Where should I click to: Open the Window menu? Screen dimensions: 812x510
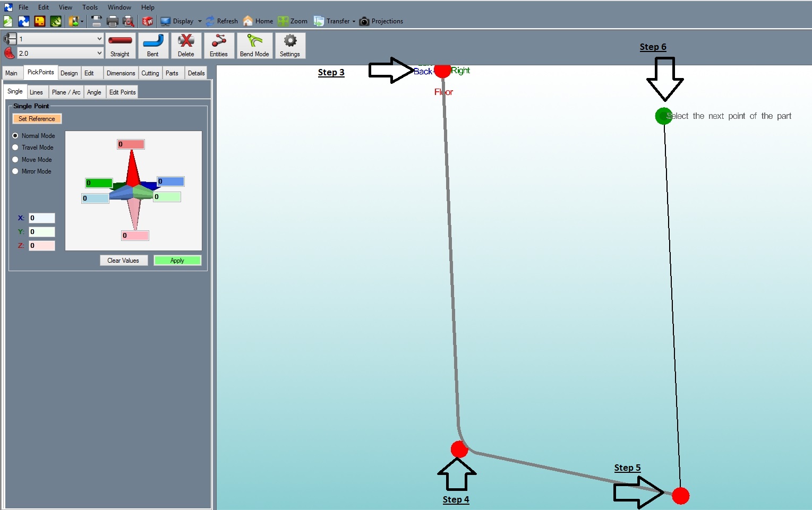click(119, 7)
